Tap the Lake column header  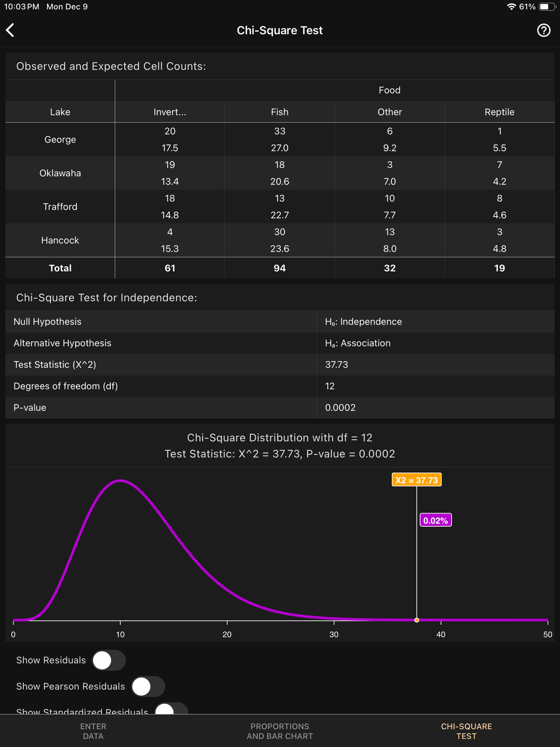[x=60, y=112]
